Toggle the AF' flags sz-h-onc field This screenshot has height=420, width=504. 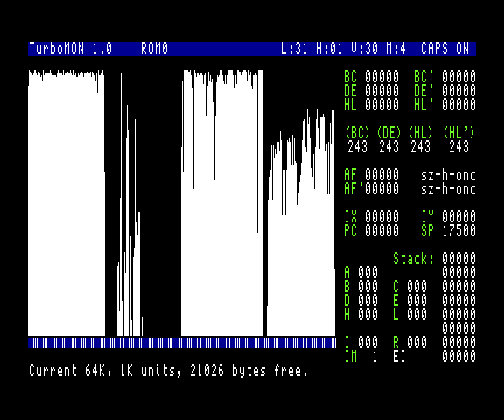(448, 189)
